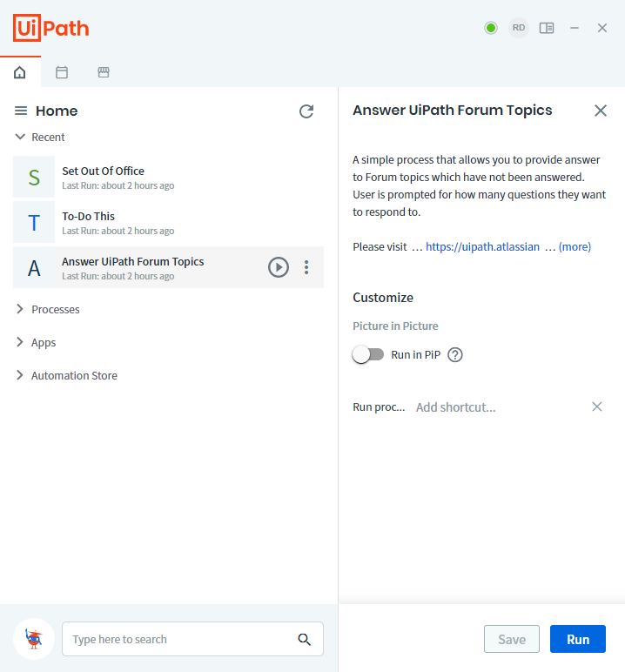Click the Add shortcut field
This screenshot has width=625, height=672.
pos(500,407)
